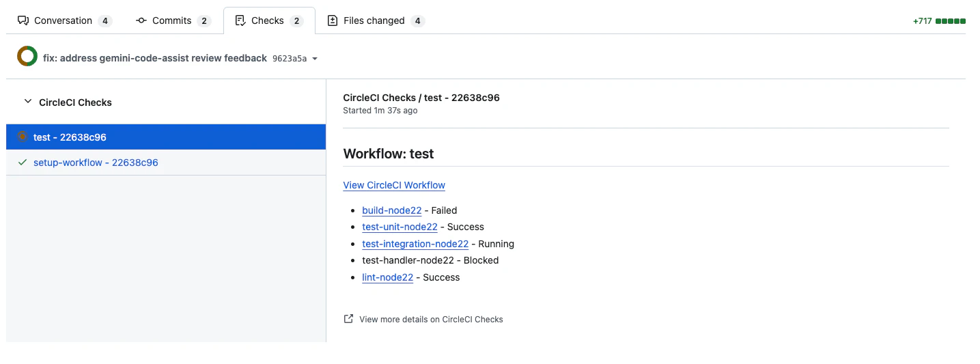
Task: Select the setup-workflow - 22638c96 check
Action: point(166,163)
